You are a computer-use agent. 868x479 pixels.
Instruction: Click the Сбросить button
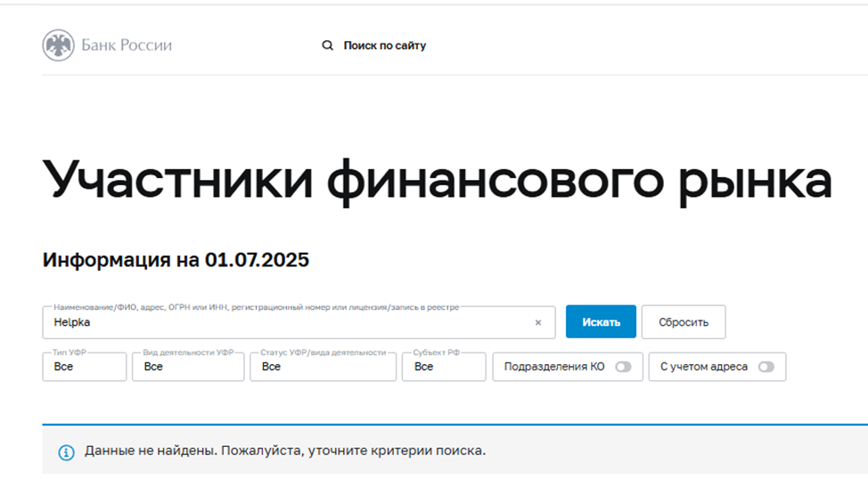pyautogui.click(x=684, y=322)
